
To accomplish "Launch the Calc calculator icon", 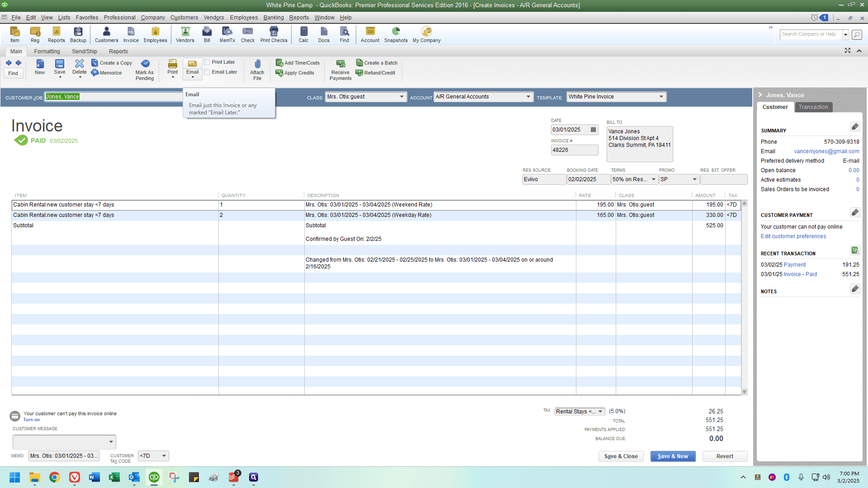I will click(x=304, y=34).
